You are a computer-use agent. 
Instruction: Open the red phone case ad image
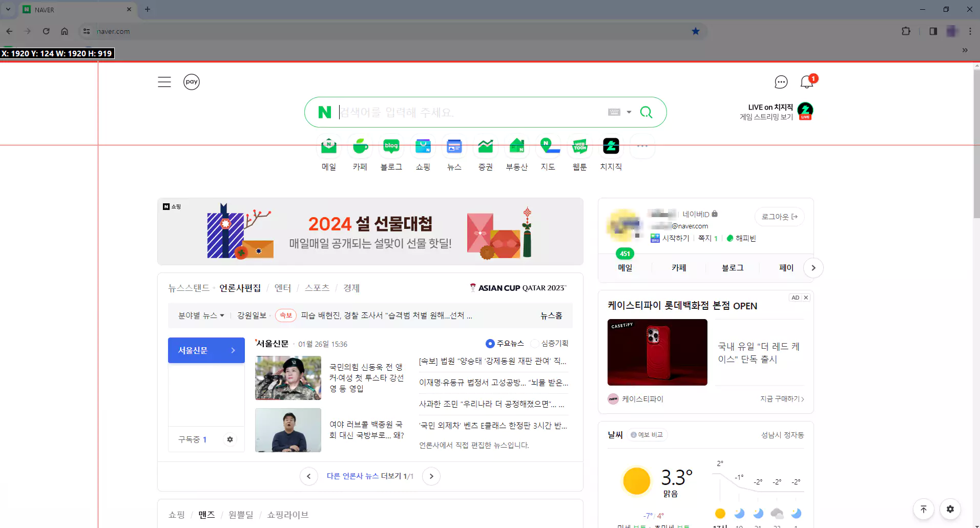coord(657,352)
